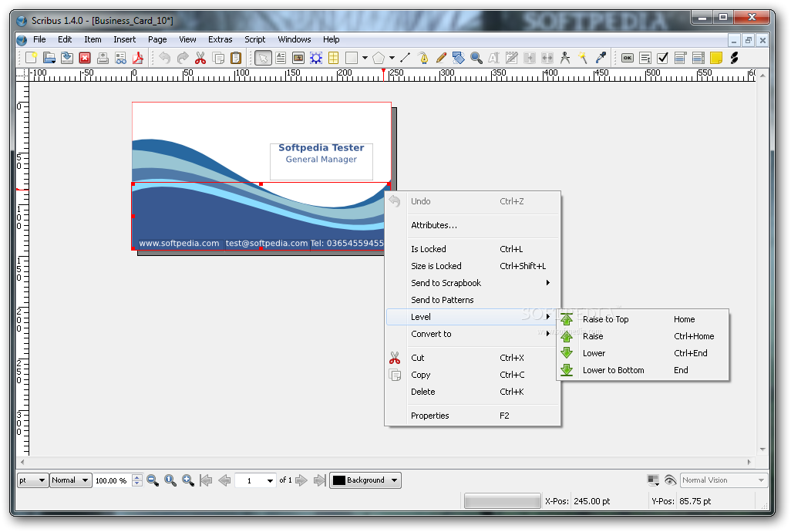The height and width of the screenshot is (532, 791).
Task: Go to the next page arrow
Action: point(301,480)
